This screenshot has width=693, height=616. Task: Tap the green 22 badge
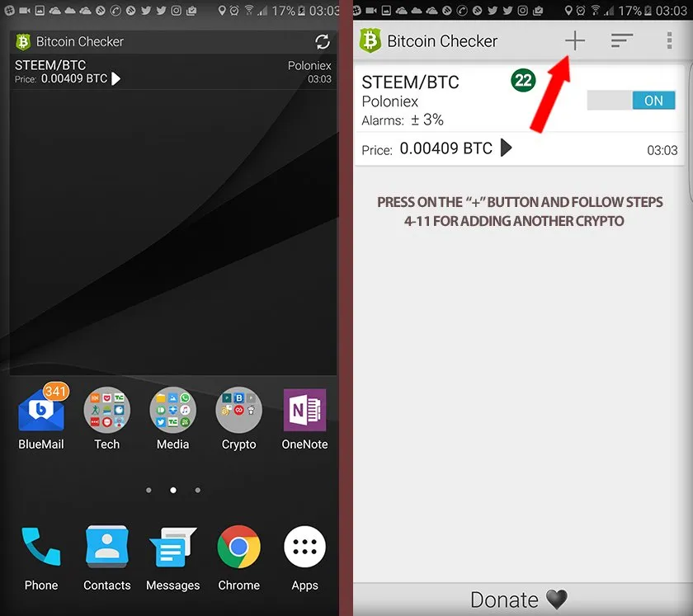(523, 81)
